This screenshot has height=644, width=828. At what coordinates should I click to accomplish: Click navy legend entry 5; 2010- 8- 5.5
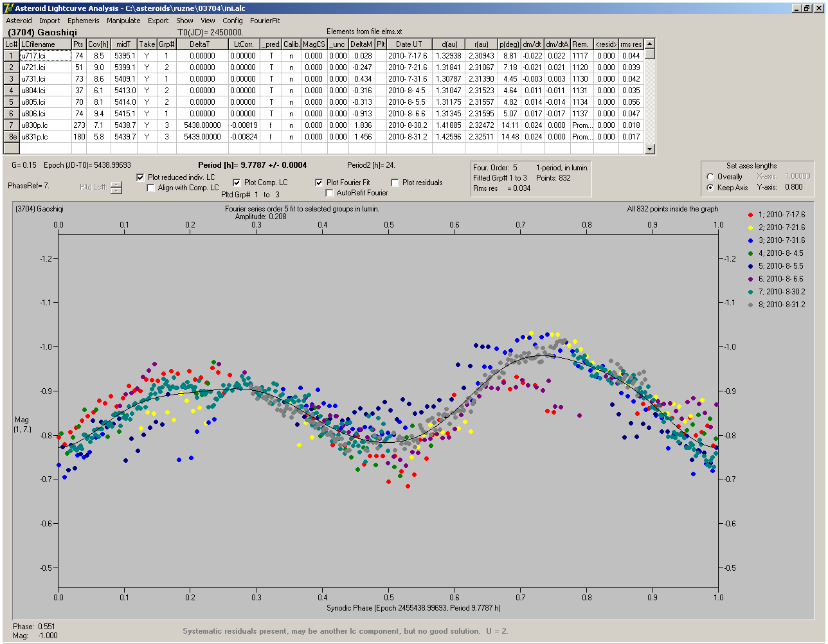(777, 266)
